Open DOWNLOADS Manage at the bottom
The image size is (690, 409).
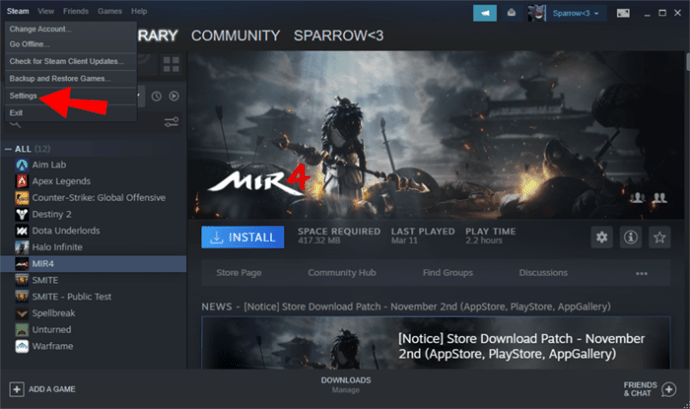click(x=346, y=385)
